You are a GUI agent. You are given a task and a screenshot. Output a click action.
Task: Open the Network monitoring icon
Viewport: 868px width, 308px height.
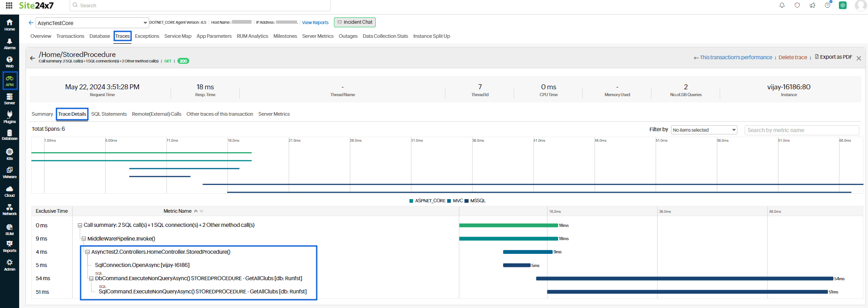(10, 210)
